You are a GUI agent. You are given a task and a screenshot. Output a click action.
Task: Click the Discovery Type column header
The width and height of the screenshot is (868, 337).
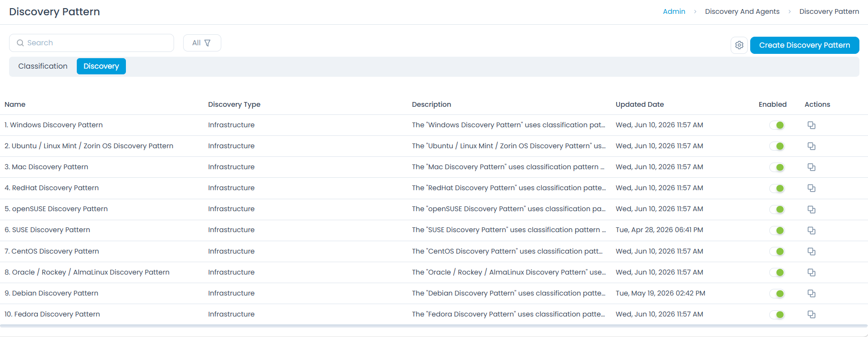[x=234, y=104]
